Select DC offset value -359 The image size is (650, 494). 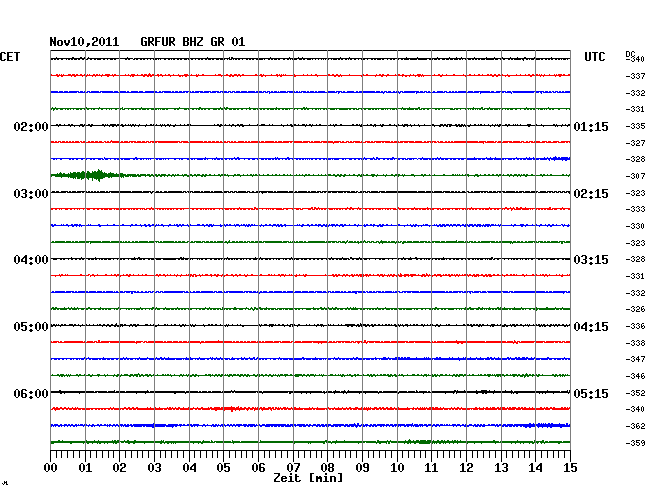[635, 443]
